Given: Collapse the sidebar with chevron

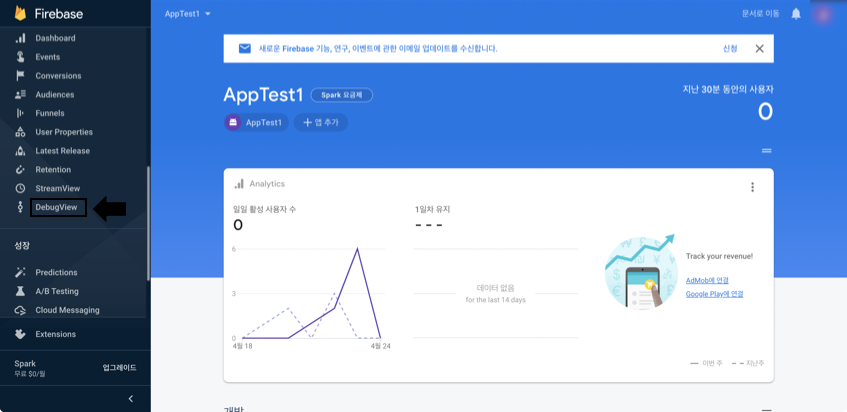Looking at the screenshot, I should coord(130,399).
